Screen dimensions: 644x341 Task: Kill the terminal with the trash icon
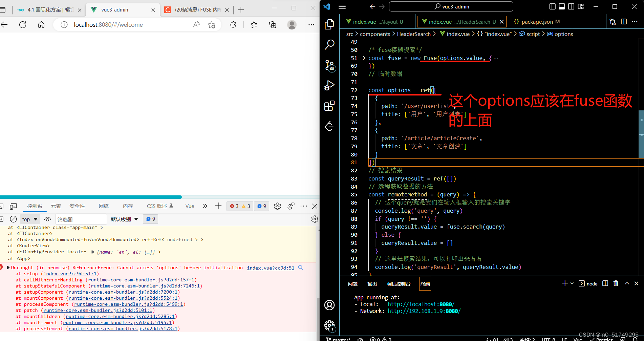tap(616, 283)
